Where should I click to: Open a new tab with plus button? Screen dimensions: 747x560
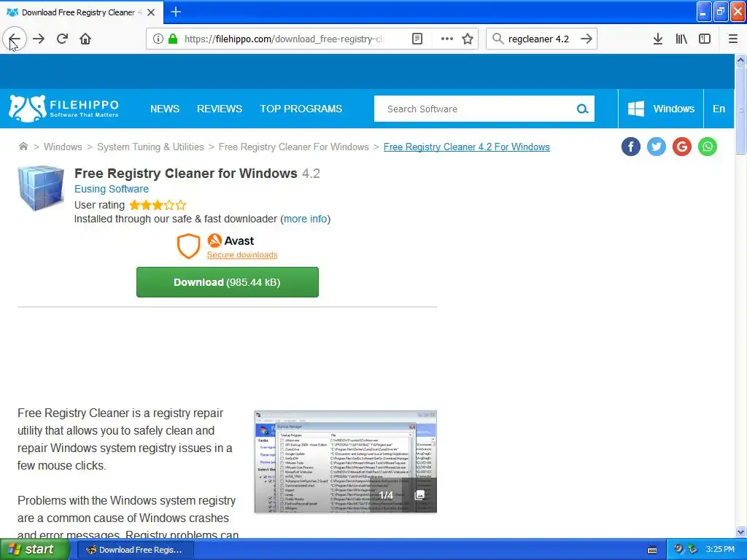coord(176,12)
